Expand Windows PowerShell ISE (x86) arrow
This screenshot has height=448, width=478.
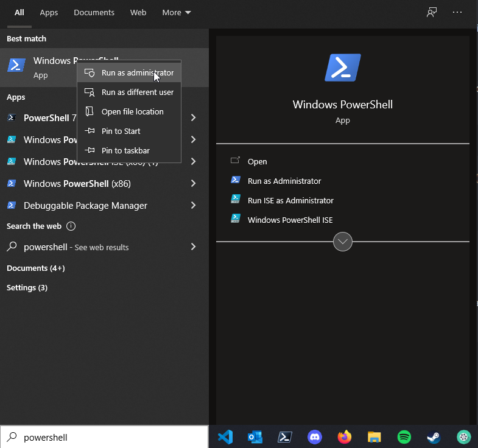point(193,161)
